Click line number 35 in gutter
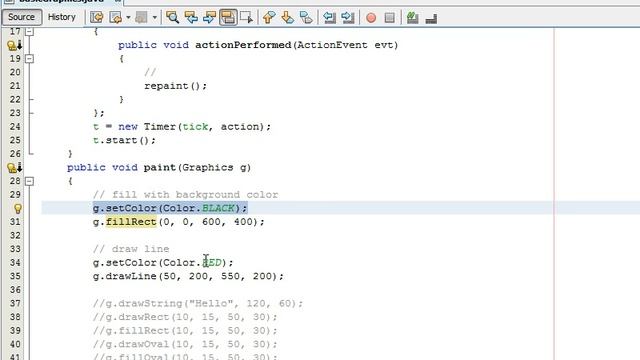640x360 pixels. [x=15, y=276]
